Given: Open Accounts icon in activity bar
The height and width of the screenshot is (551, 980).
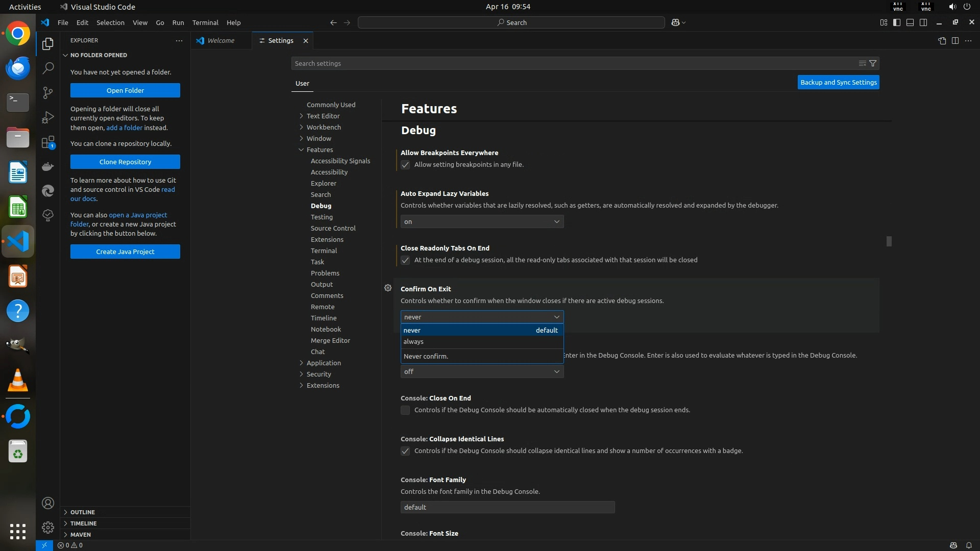Looking at the screenshot, I should [x=48, y=503].
